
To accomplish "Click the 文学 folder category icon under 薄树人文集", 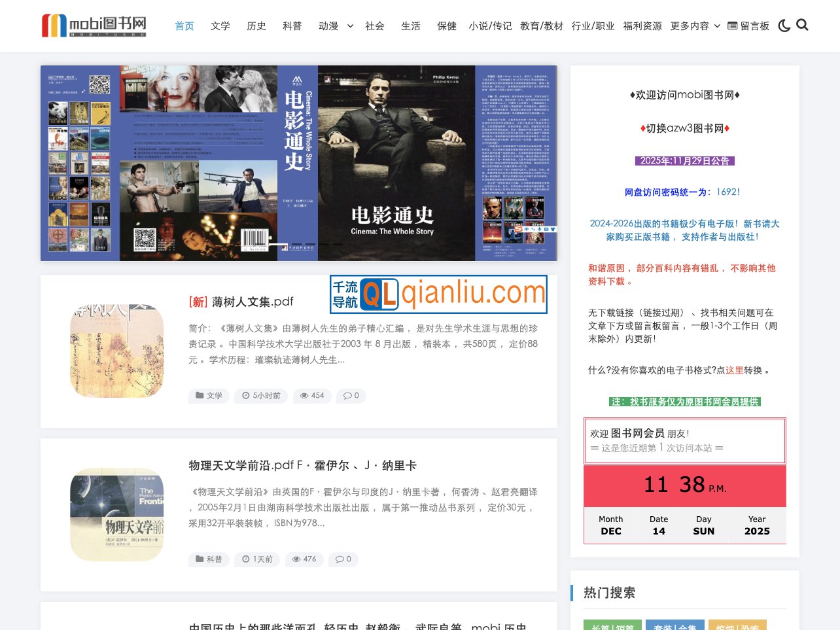I will point(200,396).
